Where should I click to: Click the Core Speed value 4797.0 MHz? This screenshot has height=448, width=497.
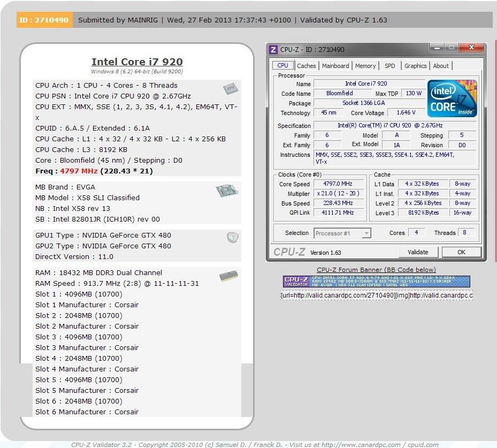pos(338,184)
